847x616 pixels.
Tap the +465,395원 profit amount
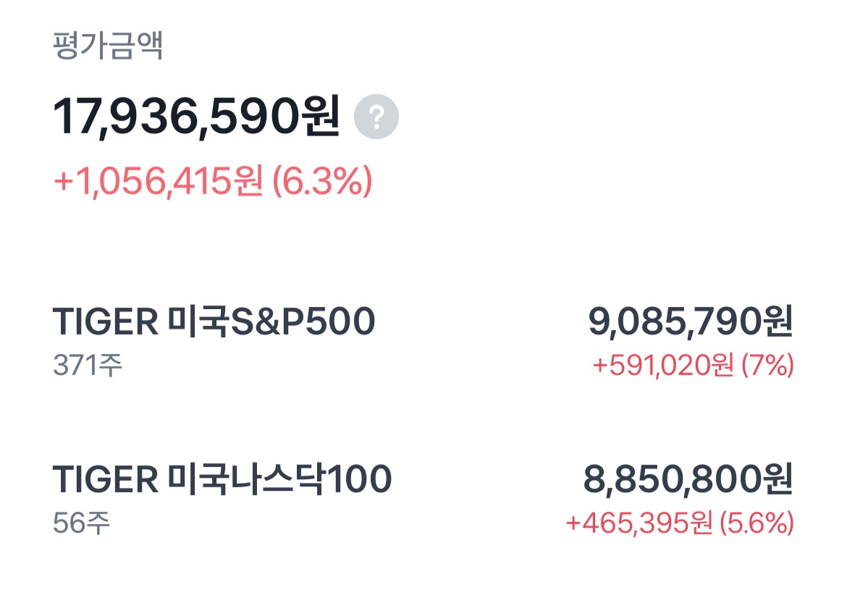639,523
